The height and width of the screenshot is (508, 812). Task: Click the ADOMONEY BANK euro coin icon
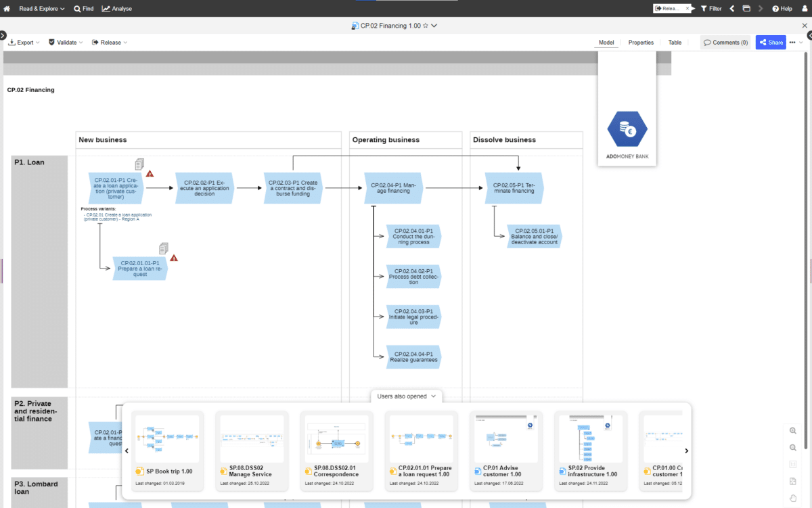627,128
